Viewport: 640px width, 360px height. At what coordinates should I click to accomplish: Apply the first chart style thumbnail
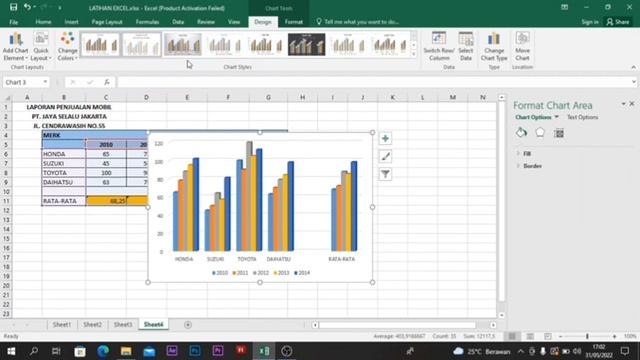[100, 44]
